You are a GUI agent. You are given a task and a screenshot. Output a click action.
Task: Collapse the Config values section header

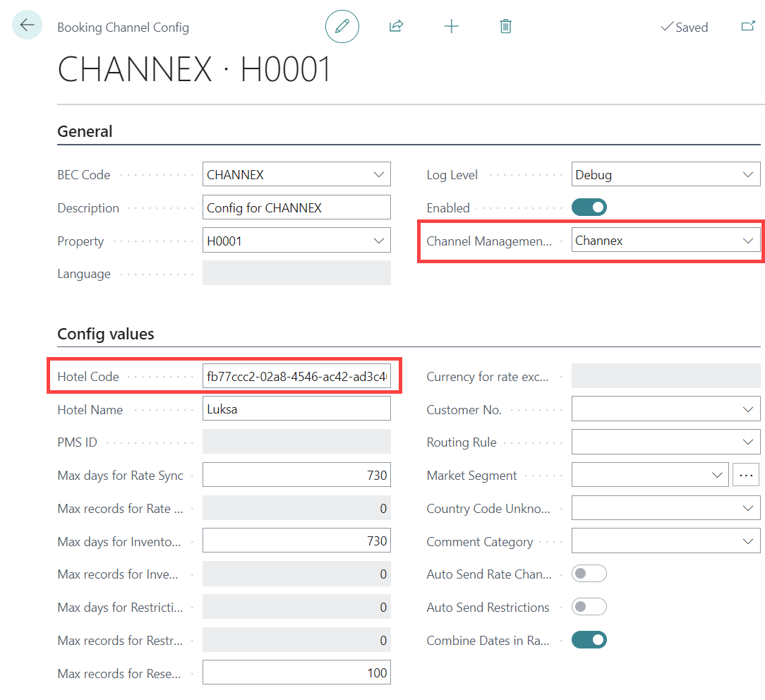106,334
